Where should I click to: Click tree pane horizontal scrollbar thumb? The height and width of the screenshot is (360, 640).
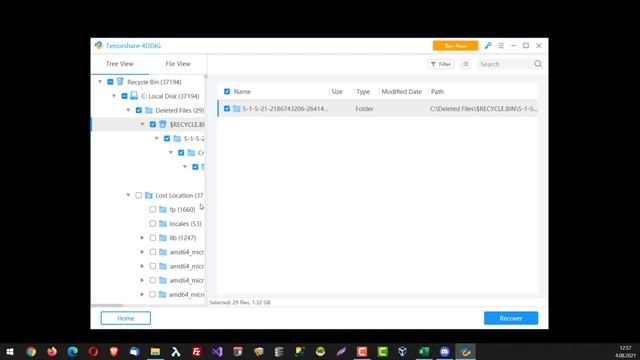107,305
